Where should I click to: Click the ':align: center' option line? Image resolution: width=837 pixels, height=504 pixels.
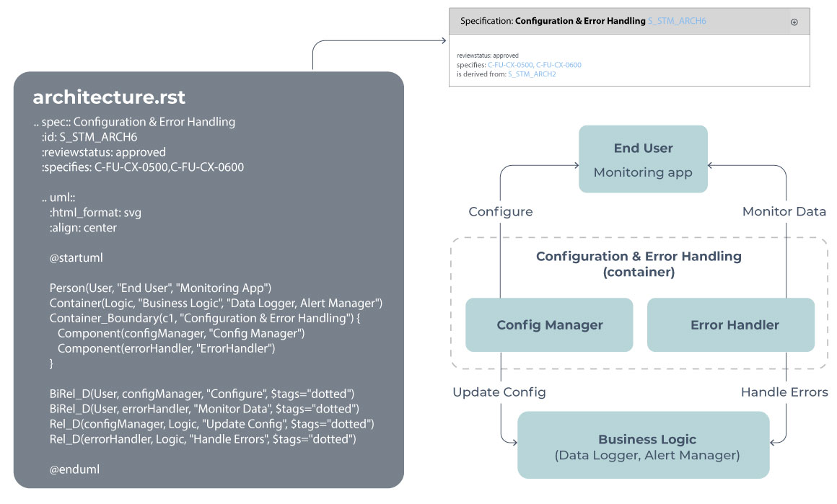tap(83, 228)
